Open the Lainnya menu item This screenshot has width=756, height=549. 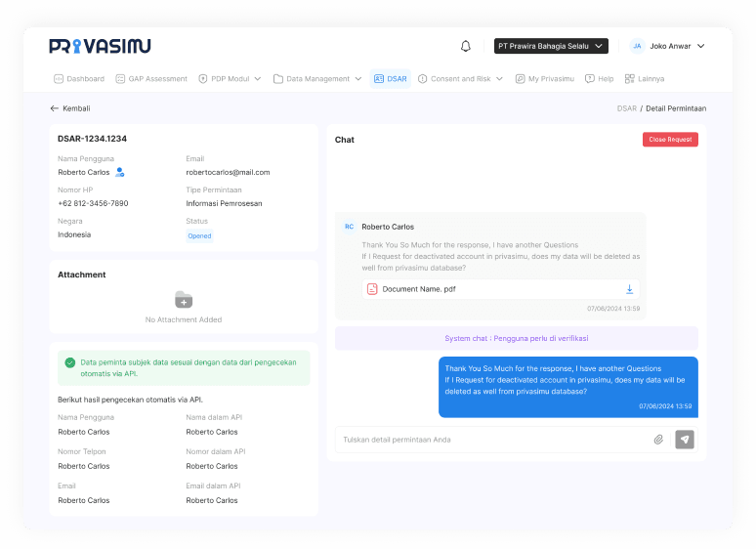(x=645, y=78)
